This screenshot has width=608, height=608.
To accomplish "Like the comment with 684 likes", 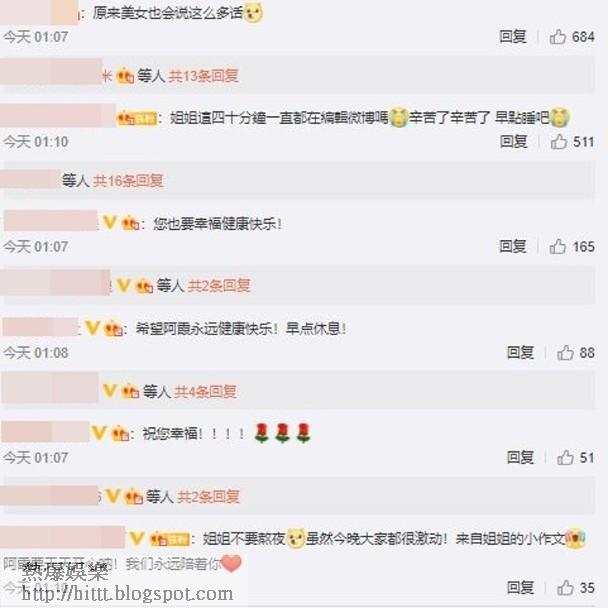I will pos(558,37).
